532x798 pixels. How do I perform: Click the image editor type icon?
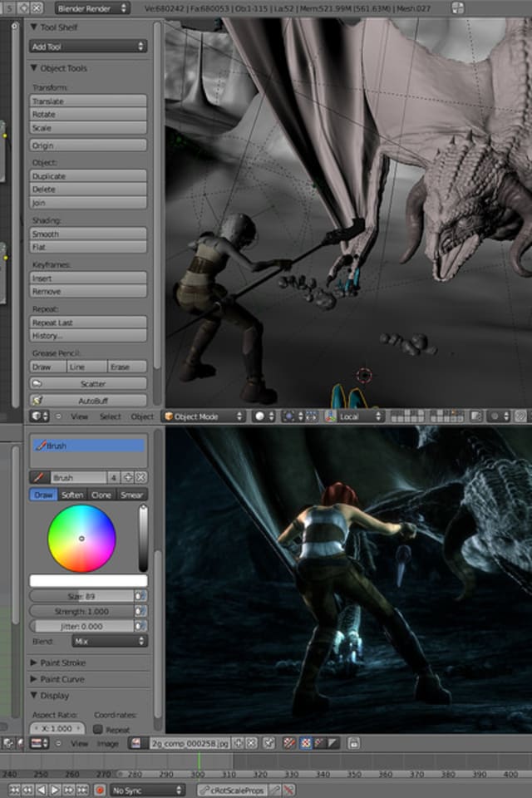(x=40, y=743)
